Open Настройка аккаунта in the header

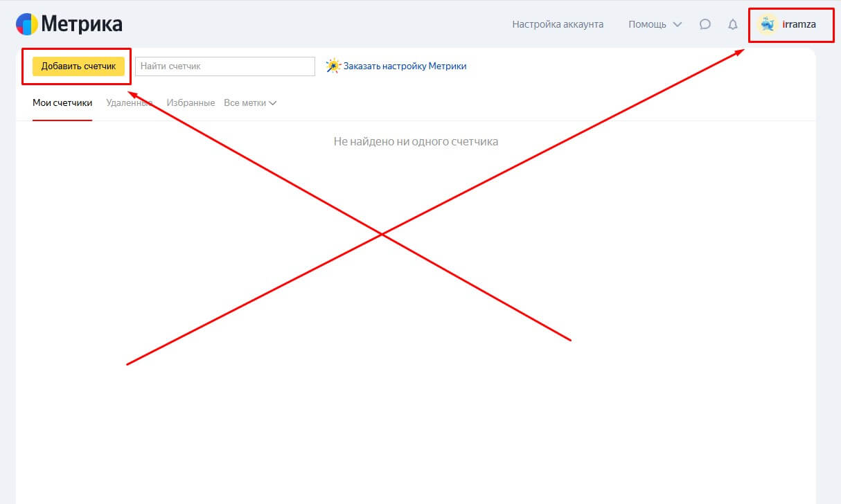[x=558, y=24]
